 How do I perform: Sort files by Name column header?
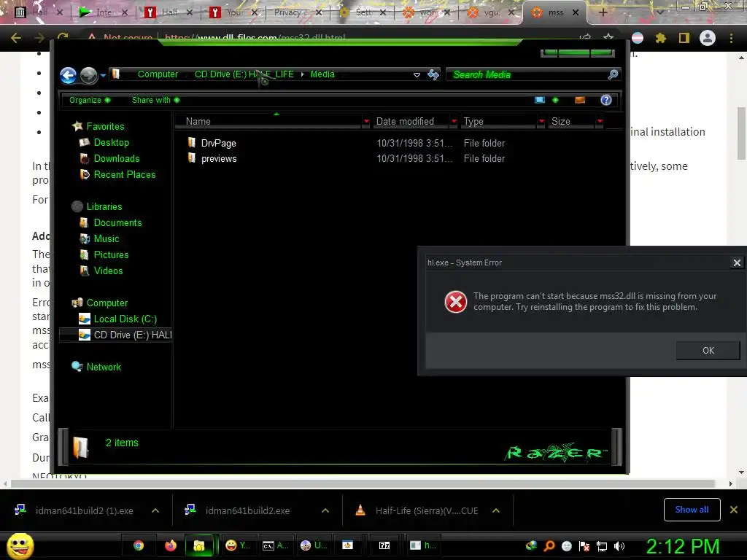[x=268, y=122]
